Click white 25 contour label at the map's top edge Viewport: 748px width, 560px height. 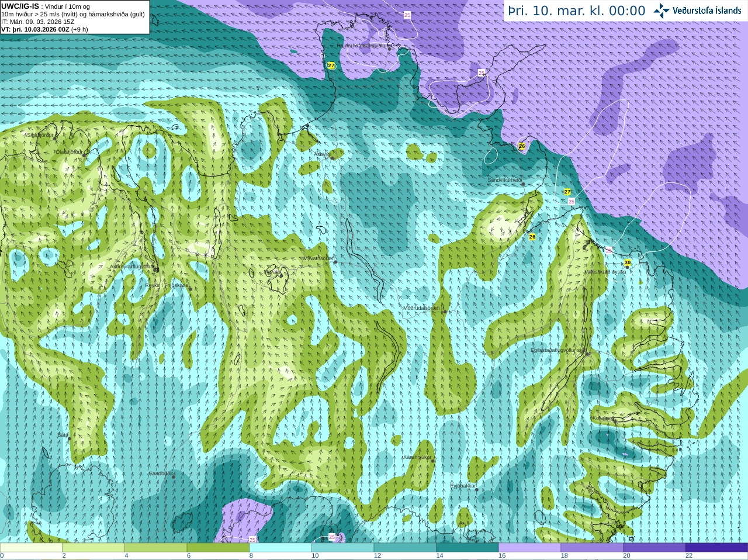[x=407, y=15]
